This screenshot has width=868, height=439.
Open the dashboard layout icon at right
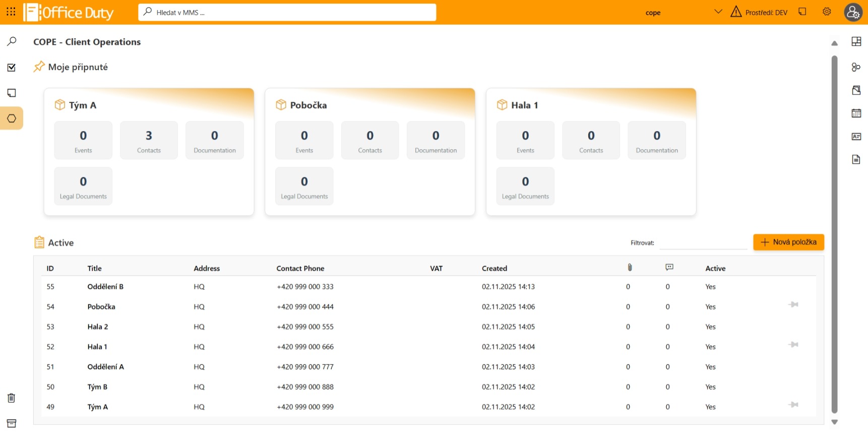point(856,41)
